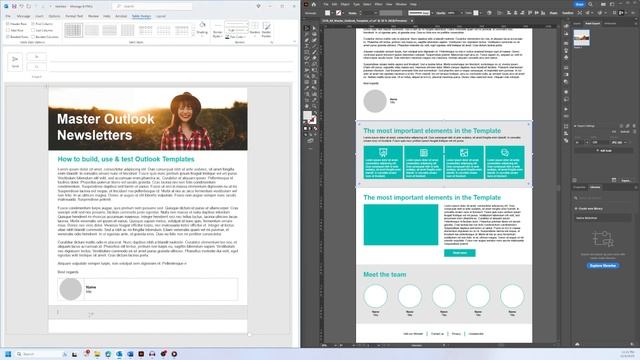The image size is (640, 360).
Task: Click the Explore libraries button
Action: 603,266
